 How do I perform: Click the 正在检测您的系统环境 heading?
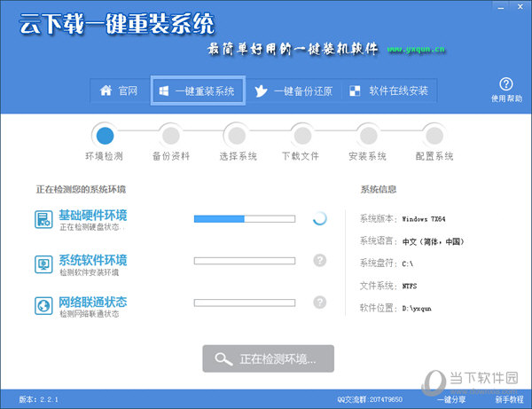(81, 189)
